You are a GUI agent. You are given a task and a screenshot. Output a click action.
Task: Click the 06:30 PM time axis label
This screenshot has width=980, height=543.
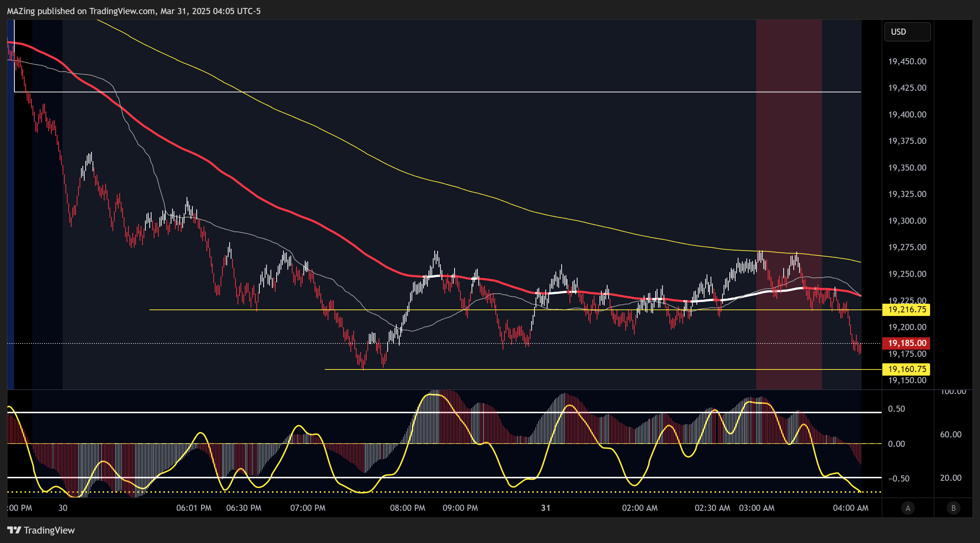coord(243,508)
